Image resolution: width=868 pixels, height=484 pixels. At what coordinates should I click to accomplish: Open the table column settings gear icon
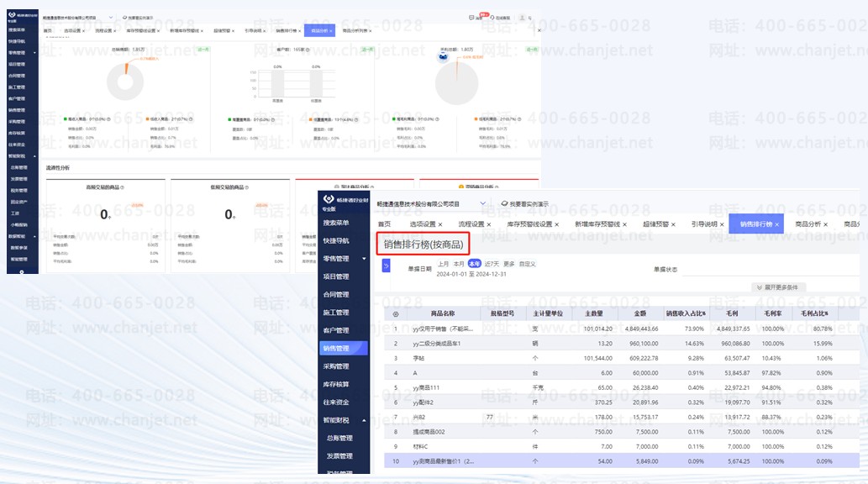point(395,314)
